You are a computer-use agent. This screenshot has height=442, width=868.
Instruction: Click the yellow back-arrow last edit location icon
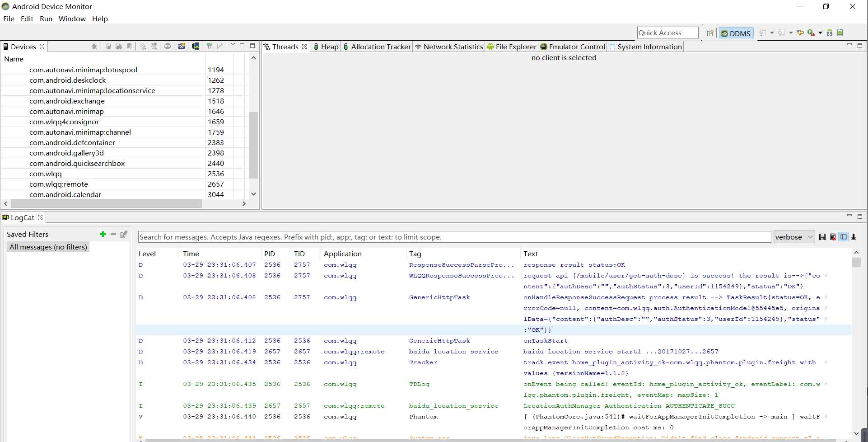[800, 33]
